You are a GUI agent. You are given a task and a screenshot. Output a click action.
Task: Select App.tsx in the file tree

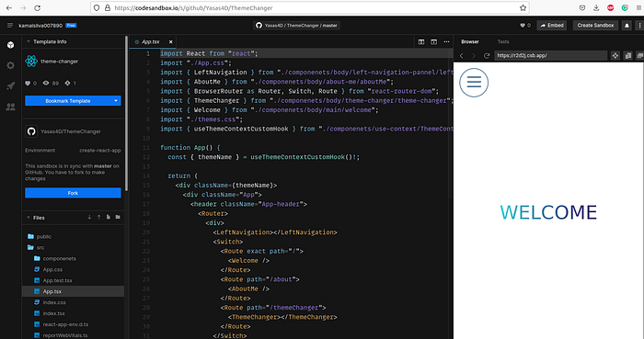coord(73,291)
